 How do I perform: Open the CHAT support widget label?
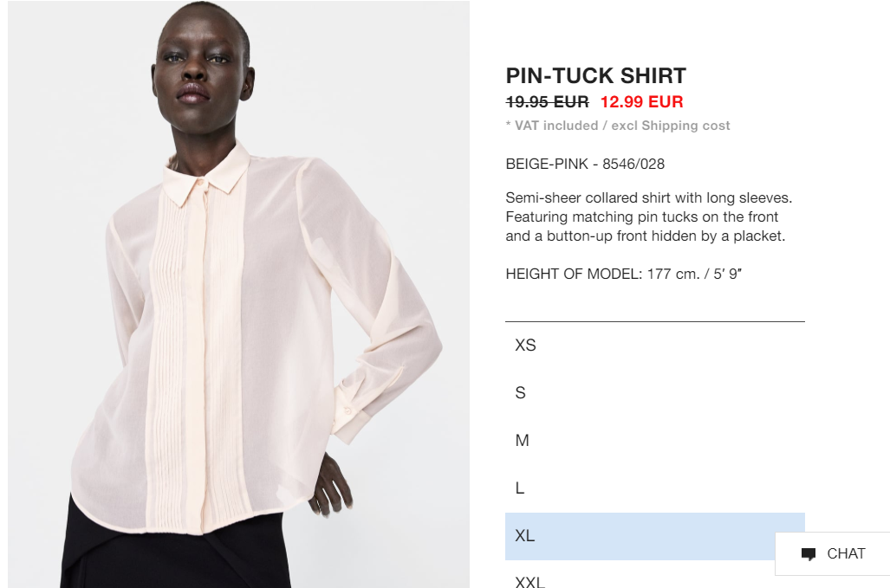pyautogui.click(x=846, y=553)
